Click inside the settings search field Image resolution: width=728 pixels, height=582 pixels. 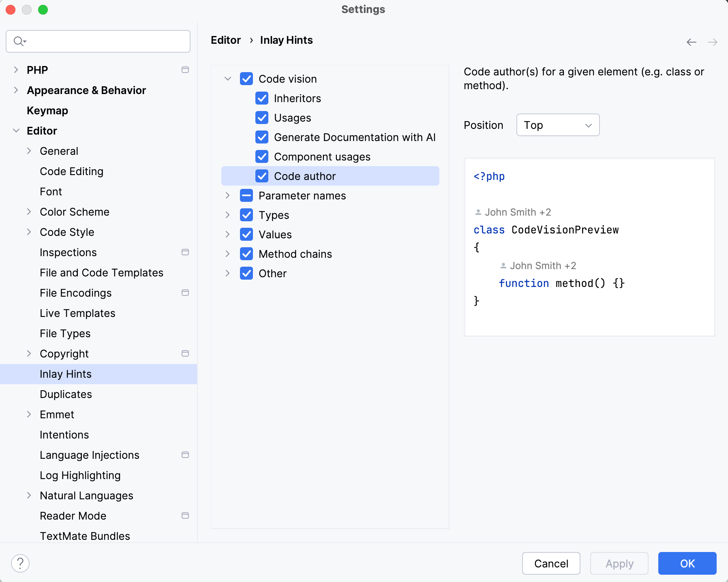coord(101,41)
